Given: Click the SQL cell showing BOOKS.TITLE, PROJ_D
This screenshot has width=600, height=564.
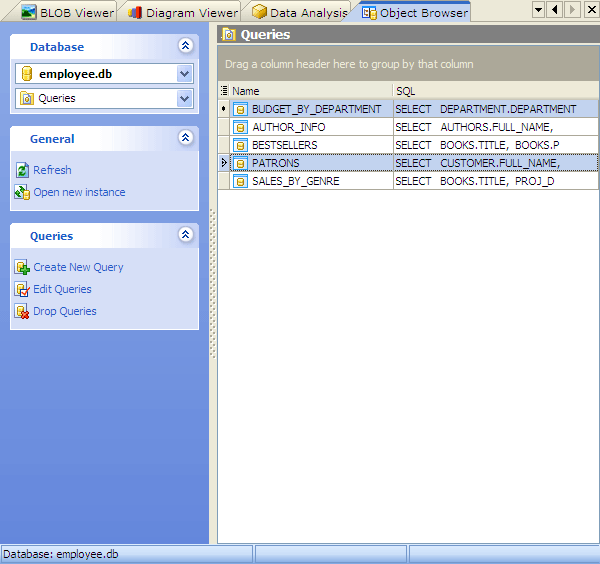Looking at the screenshot, I should point(496,181).
